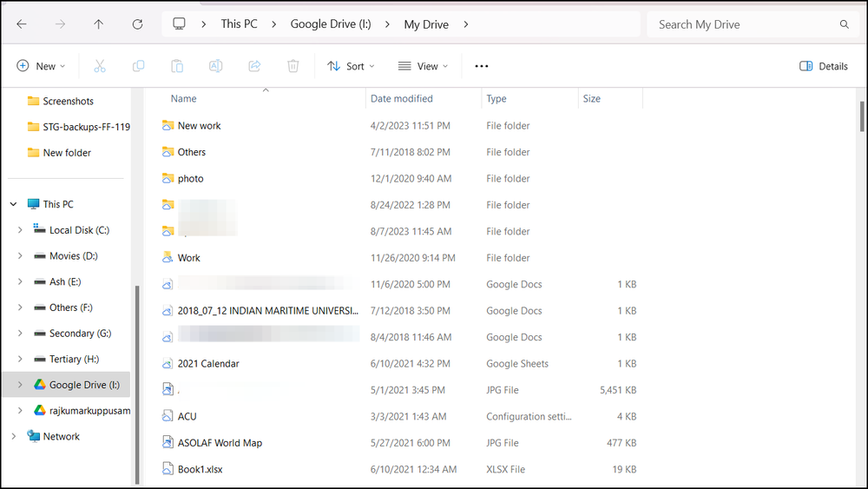
Task: Click the Paste clipboard icon
Action: [177, 66]
